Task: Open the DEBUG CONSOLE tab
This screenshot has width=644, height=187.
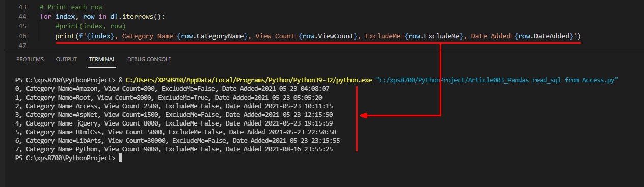Action: tap(149, 59)
